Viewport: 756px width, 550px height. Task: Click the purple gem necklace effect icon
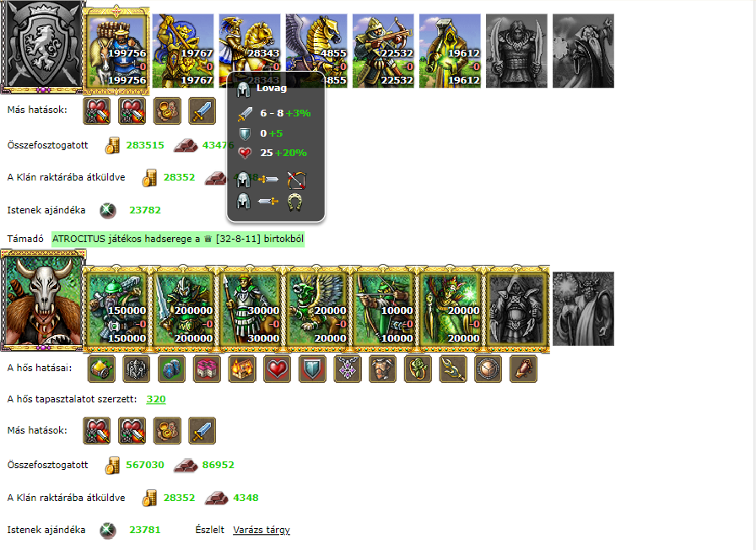tap(348, 369)
